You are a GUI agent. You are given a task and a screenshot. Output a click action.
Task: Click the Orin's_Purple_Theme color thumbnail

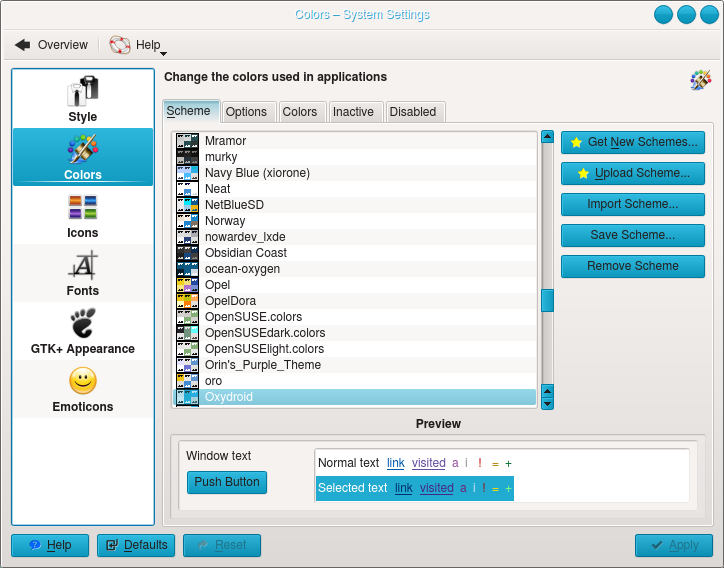[187, 365]
